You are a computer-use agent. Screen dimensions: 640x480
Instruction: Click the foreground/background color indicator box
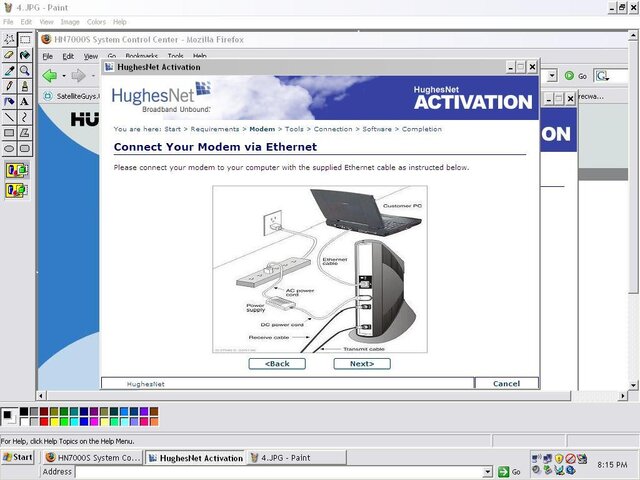9,416
